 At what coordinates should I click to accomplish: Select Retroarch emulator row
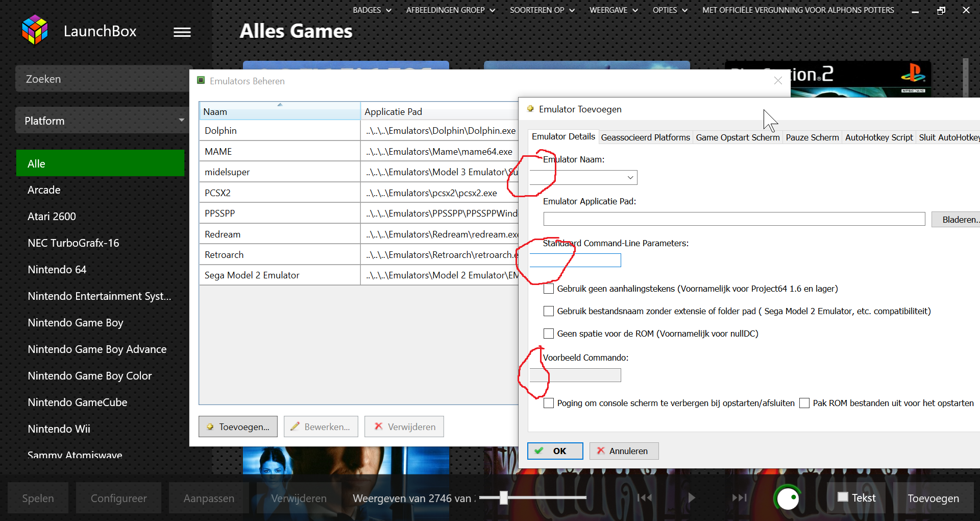(359, 255)
